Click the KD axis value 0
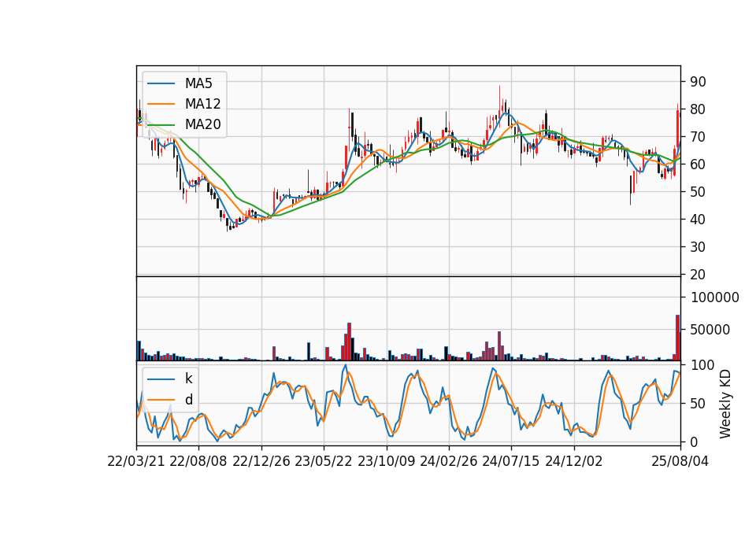The height and width of the screenshot is (543, 756). coord(695,441)
